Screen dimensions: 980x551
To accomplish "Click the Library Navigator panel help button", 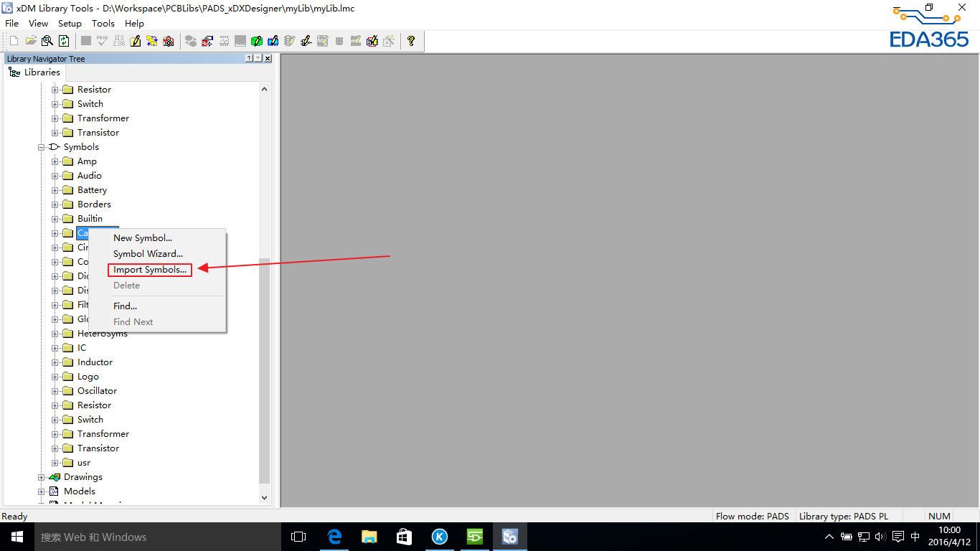I will [250, 59].
